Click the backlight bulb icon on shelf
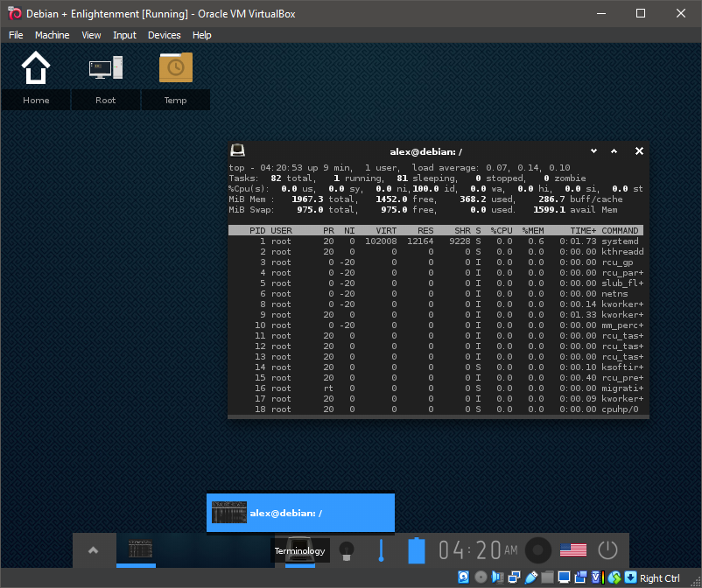 [x=347, y=550]
